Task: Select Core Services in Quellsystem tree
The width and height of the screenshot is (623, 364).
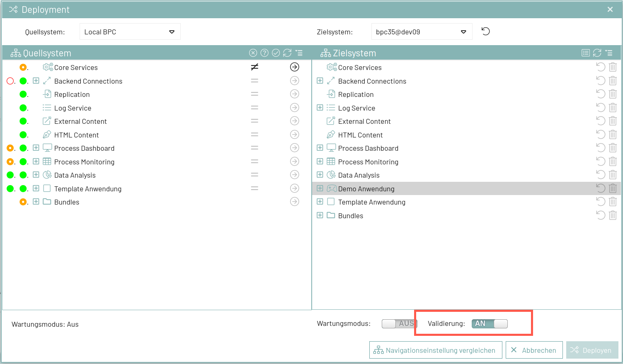Action: tap(76, 67)
